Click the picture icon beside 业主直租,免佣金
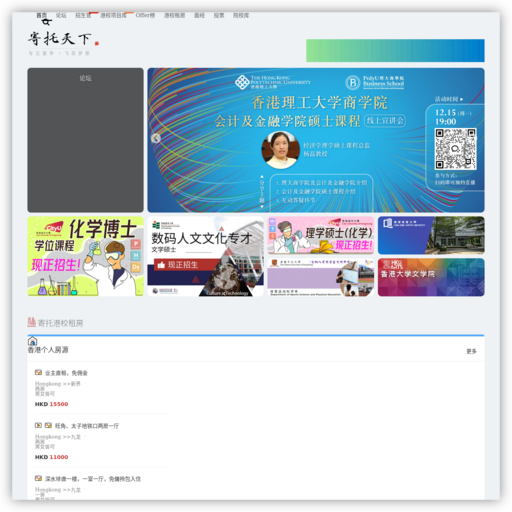The width and height of the screenshot is (512, 512). (38, 373)
